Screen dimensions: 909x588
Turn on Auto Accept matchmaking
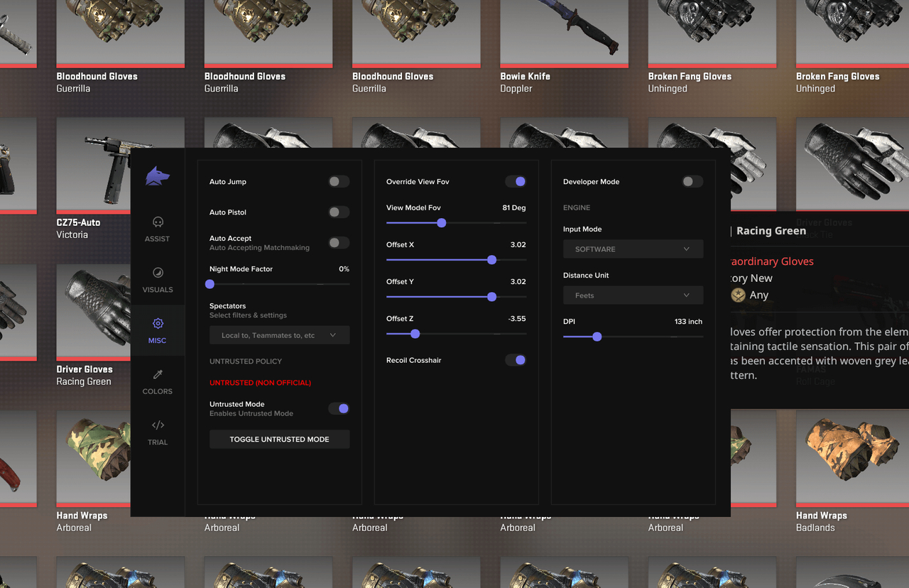point(338,242)
